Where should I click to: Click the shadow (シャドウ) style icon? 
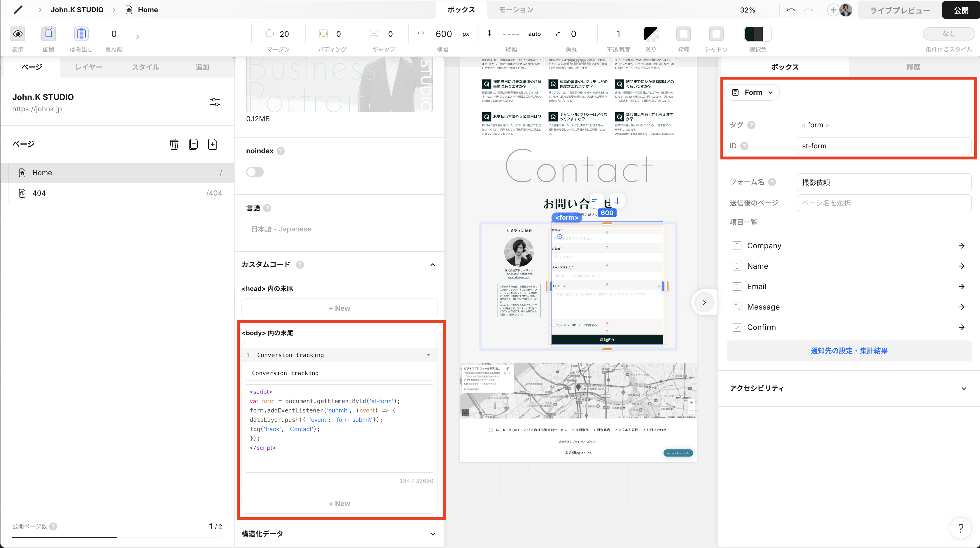click(716, 34)
